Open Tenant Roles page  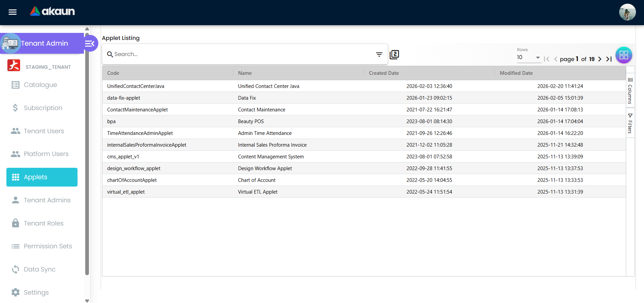42,223
